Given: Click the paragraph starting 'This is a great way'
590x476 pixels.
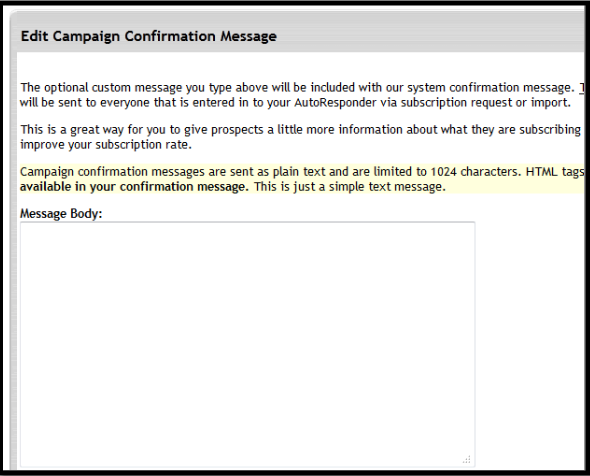Looking at the screenshot, I should click(x=302, y=137).
